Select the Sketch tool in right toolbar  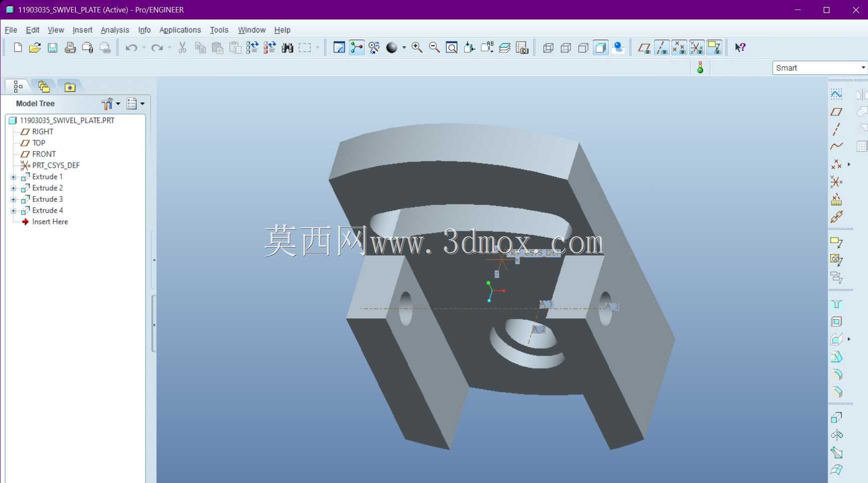[x=837, y=94]
